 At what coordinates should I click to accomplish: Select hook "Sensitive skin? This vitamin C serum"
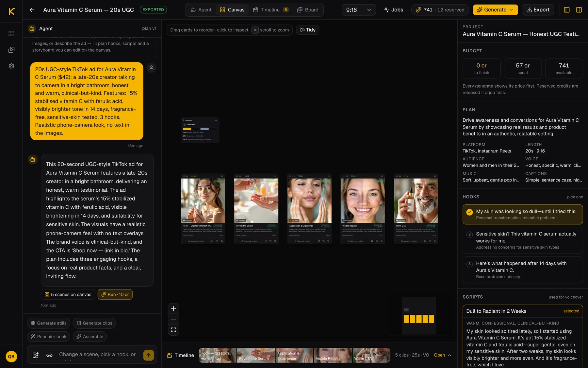point(523,240)
